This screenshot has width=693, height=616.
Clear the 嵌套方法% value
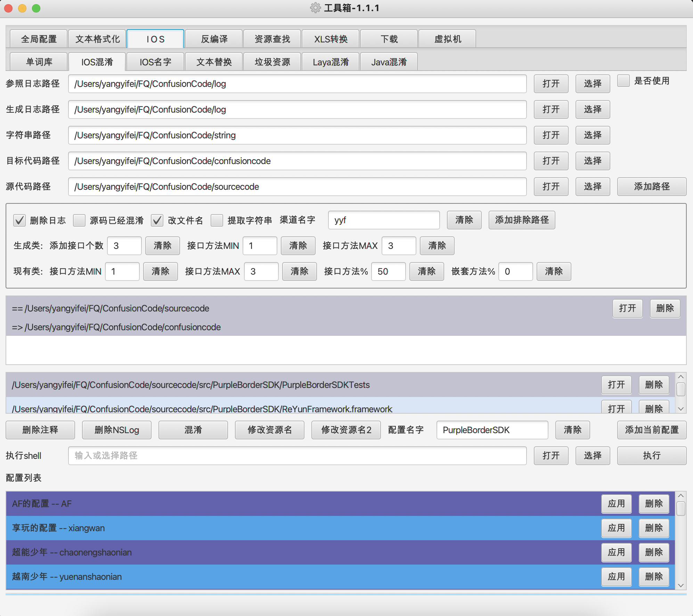pyautogui.click(x=554, y=271)
